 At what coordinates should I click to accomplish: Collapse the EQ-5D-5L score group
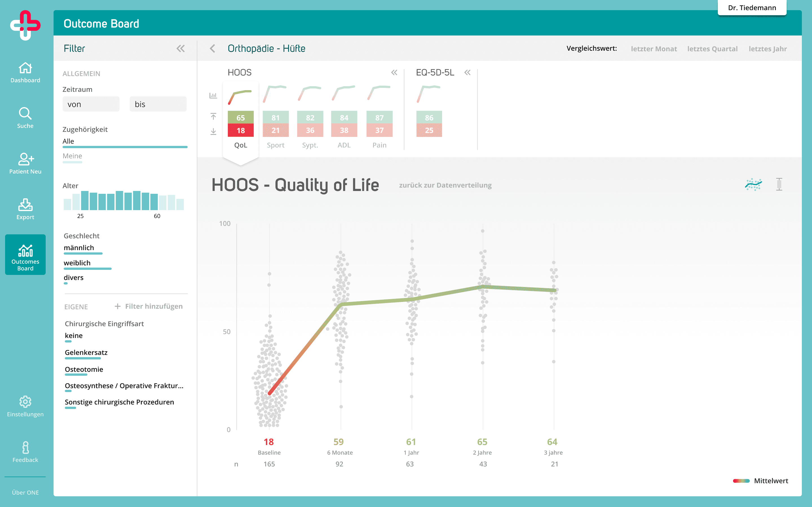(467, 72)
